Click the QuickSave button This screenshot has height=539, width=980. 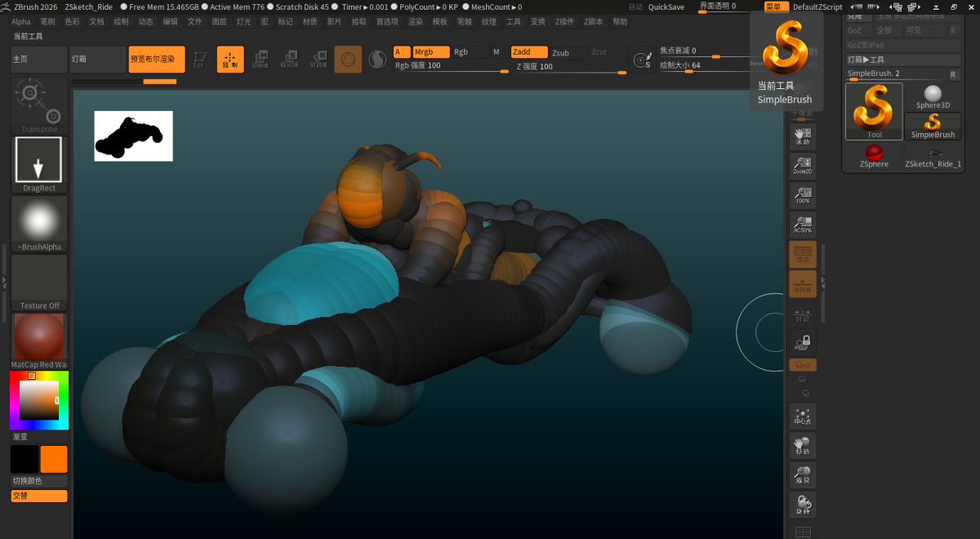pyautogui.click(x=666, y=7)
